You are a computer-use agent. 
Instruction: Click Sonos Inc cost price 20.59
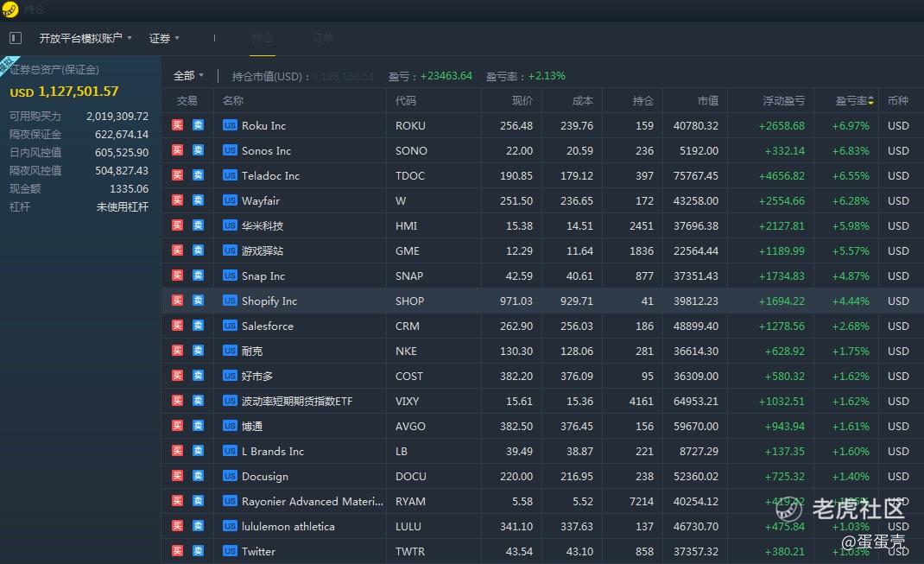pyautogui.click(x=579, y=151)
